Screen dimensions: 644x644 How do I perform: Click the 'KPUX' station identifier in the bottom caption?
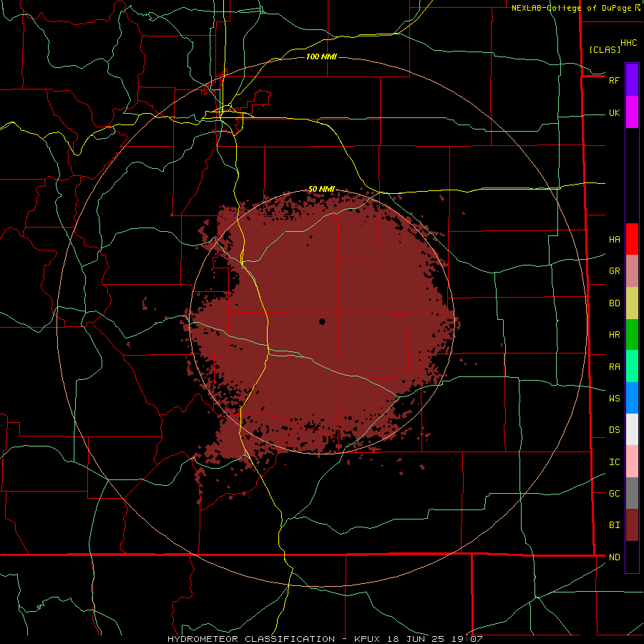(368, 639)
